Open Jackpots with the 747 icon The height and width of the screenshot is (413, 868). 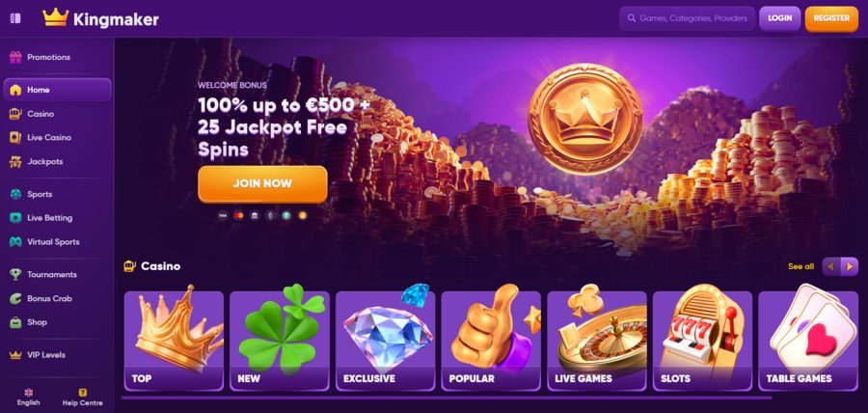15,162
